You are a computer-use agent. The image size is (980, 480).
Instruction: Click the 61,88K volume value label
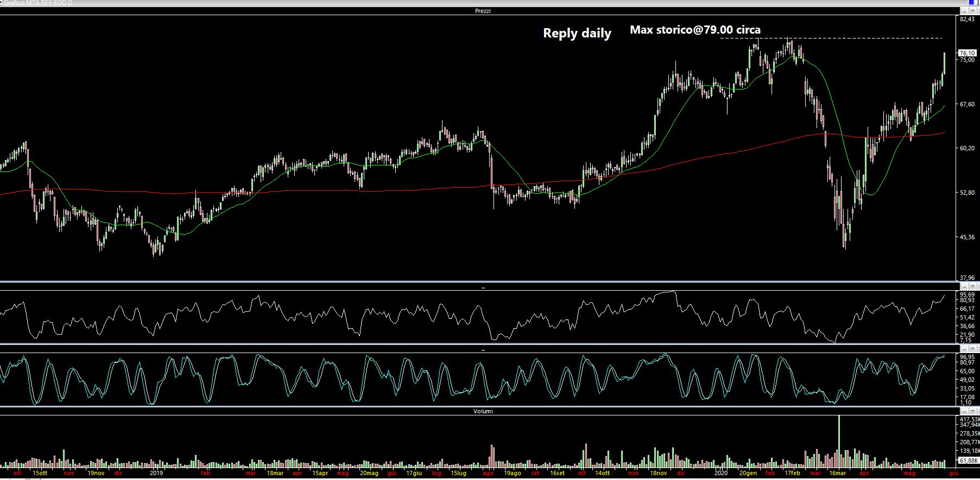pyautogui.click(x=968, y=460)
